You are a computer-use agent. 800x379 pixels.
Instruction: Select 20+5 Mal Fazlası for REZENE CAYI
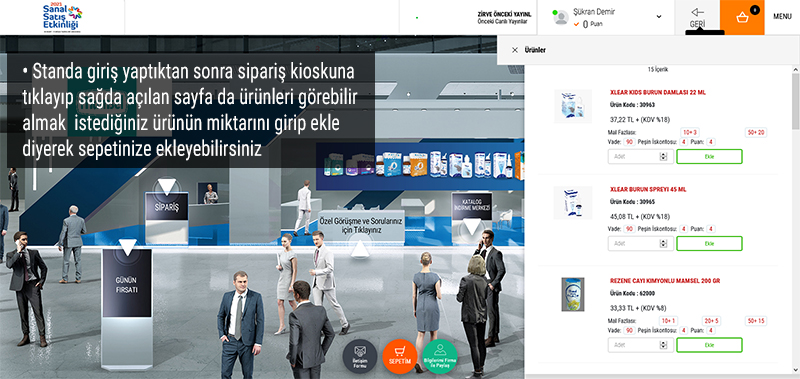(x=712, y=321)
